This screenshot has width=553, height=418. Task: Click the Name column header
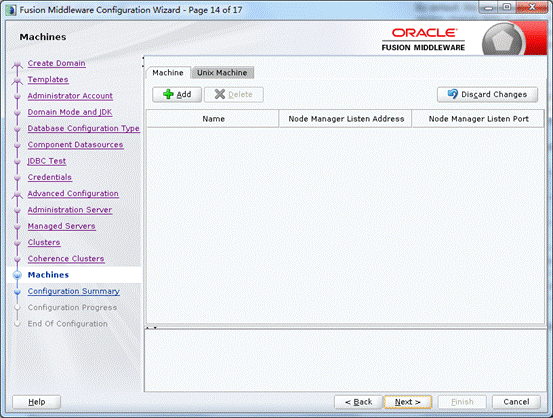[x=213, y=119]
